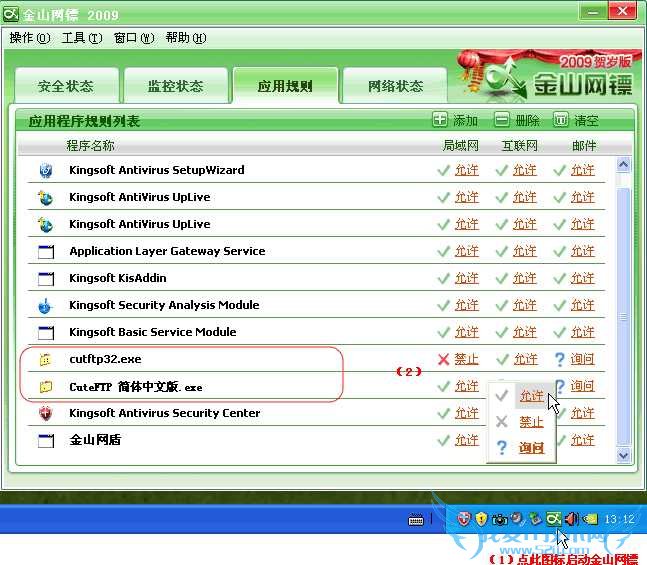The height and width of the screenshot is (565, 647).
Task: Click 金山网盾 row icon
Action: point(46,440)
